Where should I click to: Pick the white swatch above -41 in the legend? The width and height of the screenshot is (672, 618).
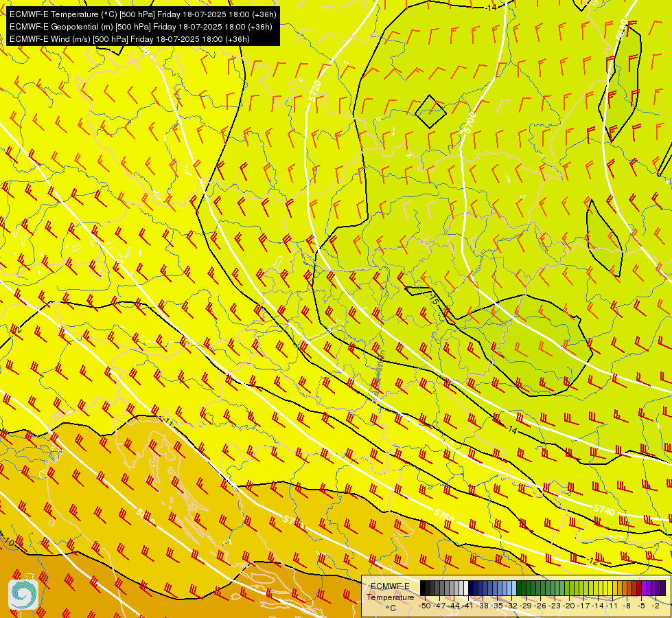click(x=466, y=588)
